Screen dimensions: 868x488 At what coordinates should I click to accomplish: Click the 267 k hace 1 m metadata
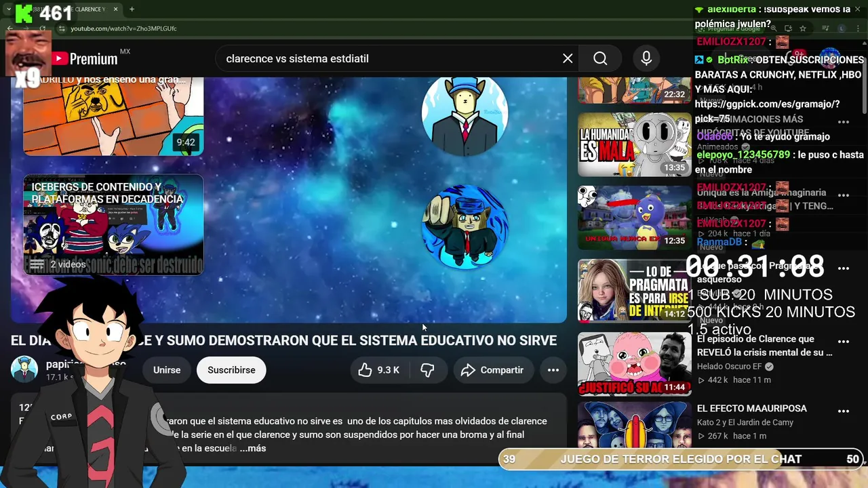[x=732, y=436]
